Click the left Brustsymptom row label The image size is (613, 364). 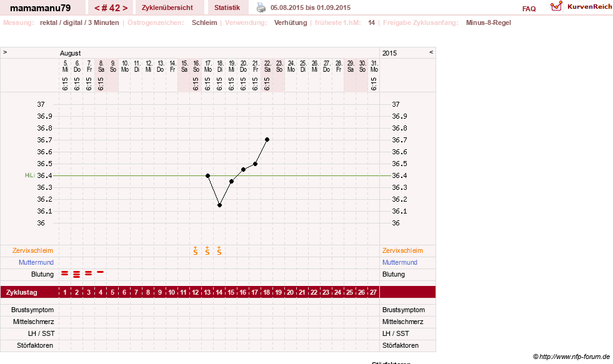pos(32,310)
